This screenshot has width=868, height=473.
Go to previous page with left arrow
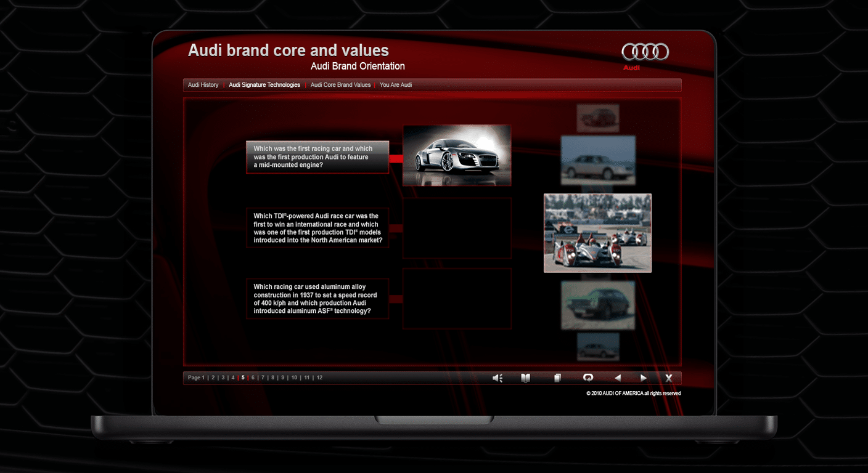pyautogui.click(x=618, y=378)
